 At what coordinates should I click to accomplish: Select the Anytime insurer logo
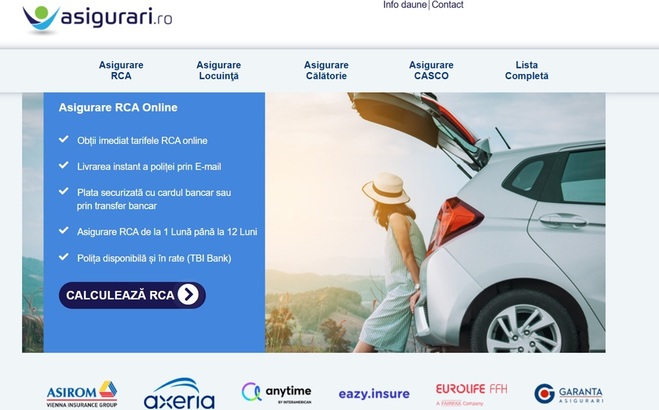click(x=276, y=391)
